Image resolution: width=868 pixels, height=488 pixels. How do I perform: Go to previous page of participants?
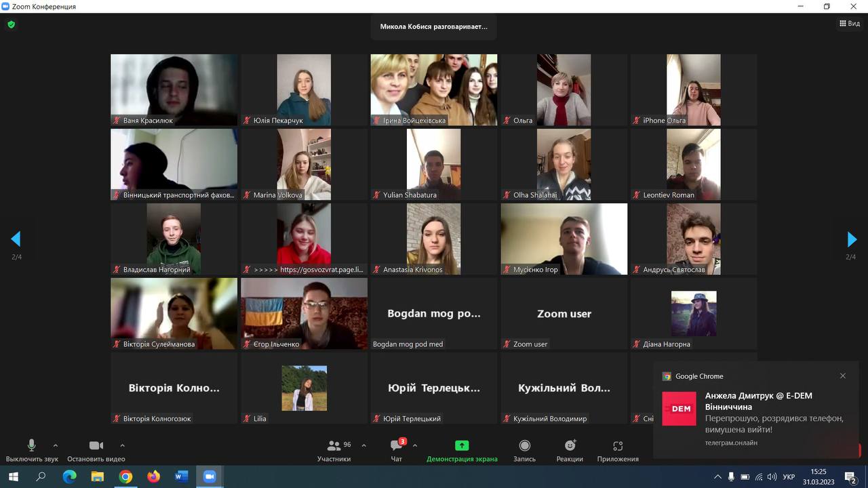pos(16,239)
